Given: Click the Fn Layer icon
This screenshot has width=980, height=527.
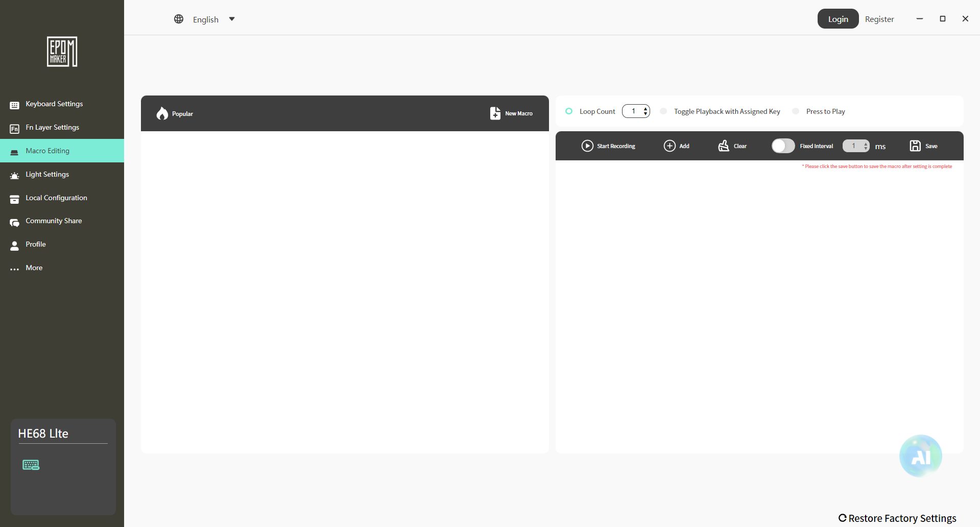Looking at the screenshot, I should tap(14, 129).
